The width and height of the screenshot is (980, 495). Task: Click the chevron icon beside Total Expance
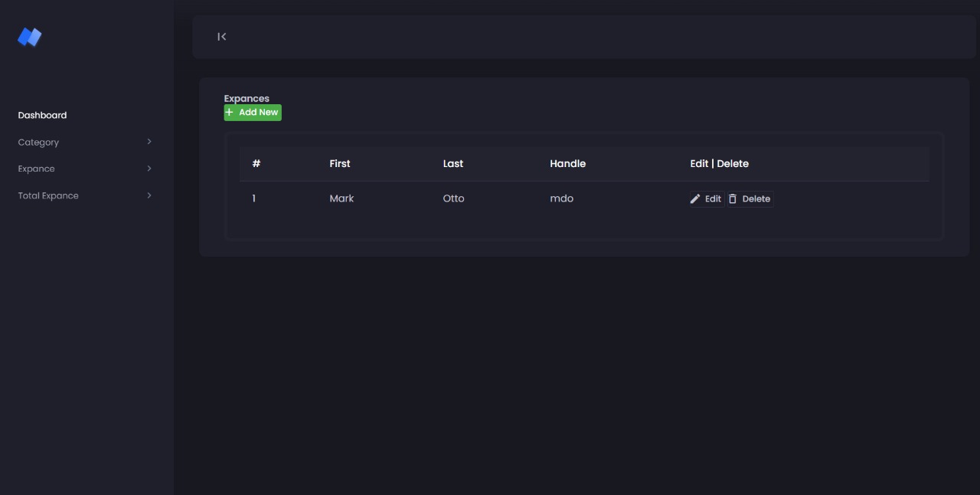(x=149, y=195)
